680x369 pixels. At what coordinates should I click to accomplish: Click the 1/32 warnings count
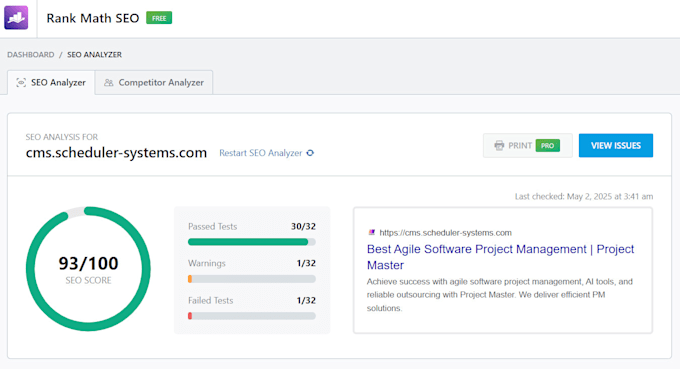point(306,263)
